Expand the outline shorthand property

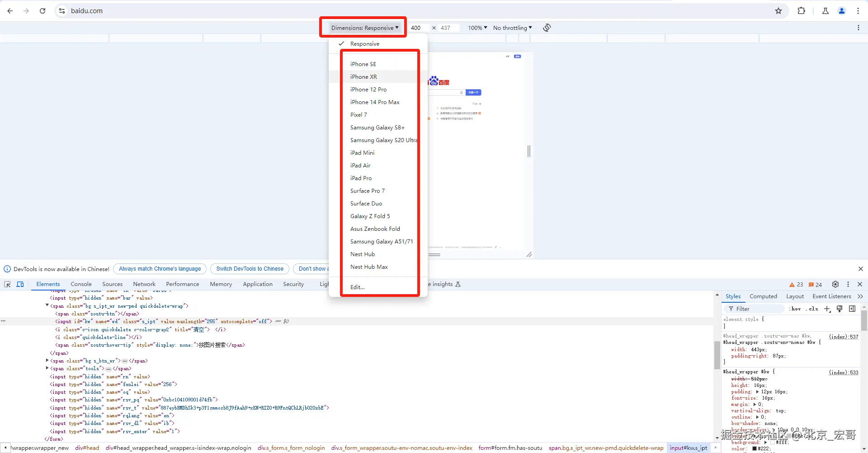[757, 417]
